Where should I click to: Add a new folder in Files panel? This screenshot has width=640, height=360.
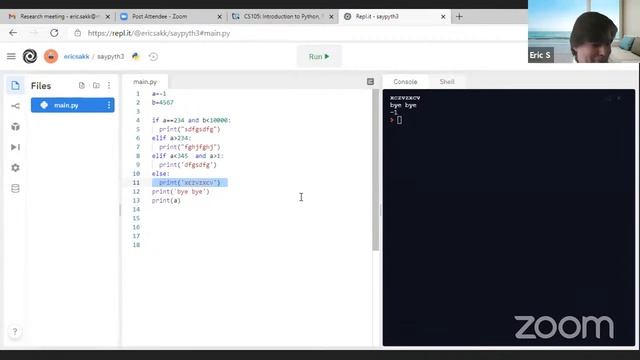click(96, 85)
